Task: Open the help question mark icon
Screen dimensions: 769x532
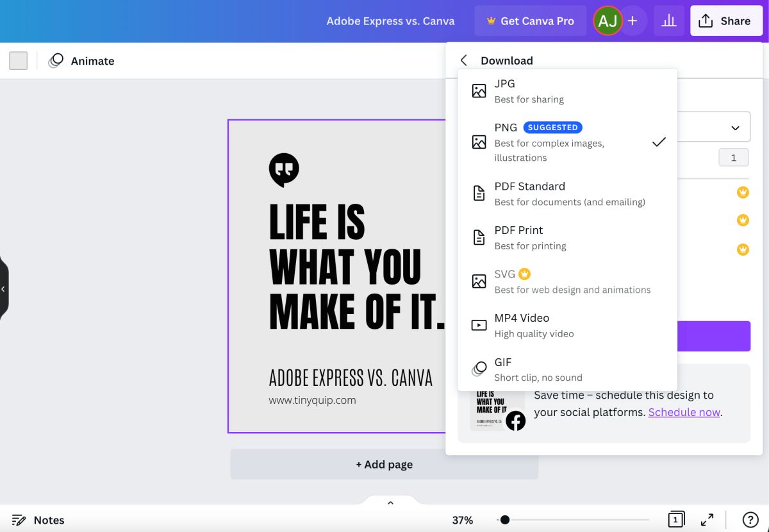Action: 750,520
